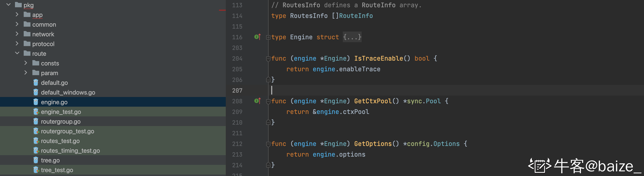This screenshot has height=176, width=644.
Task: Click the app folder icon
Action: coord(27,14)
